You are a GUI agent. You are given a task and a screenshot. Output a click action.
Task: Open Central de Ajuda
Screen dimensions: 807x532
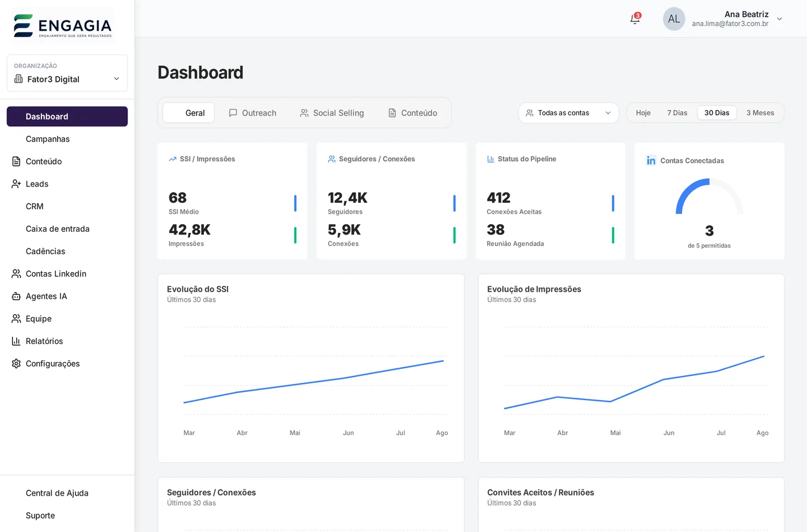(67, 493)
